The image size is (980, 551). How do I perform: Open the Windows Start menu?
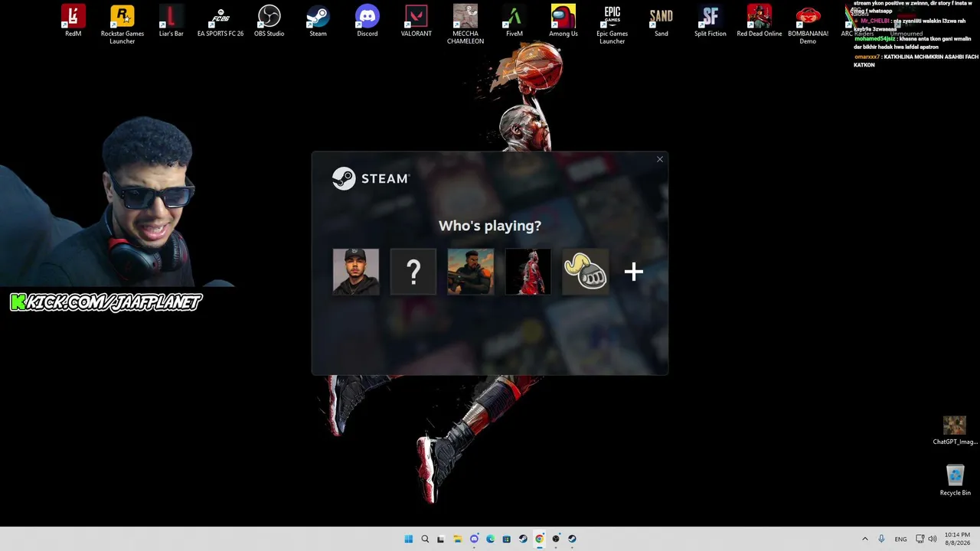409,539
